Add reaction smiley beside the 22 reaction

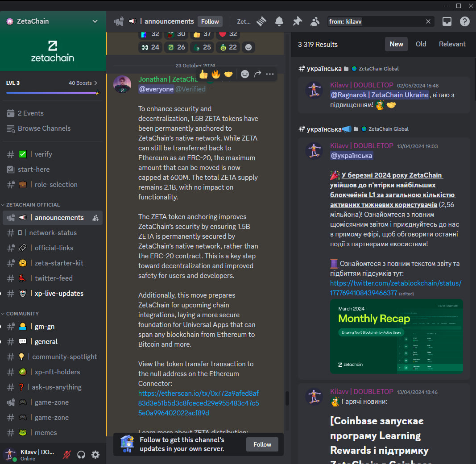point(248,47)
